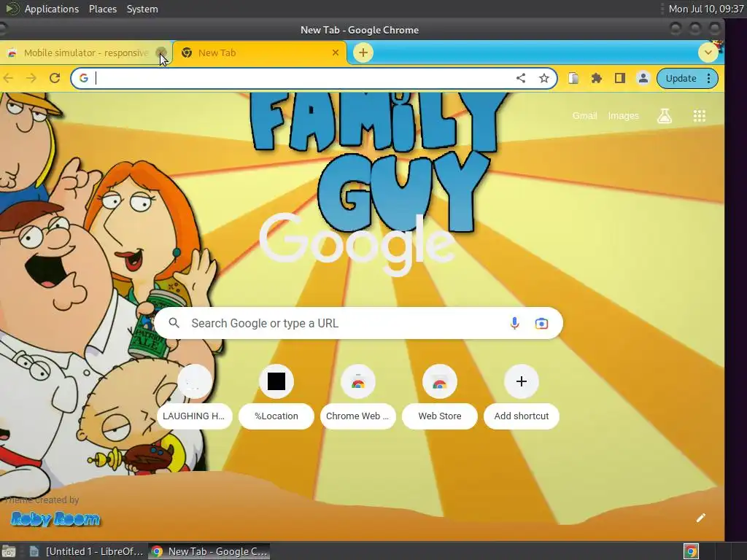The height and width of the screenshot is (560, 747).
Task: Share this page via the share icon
Action: [x=521, y=78]
